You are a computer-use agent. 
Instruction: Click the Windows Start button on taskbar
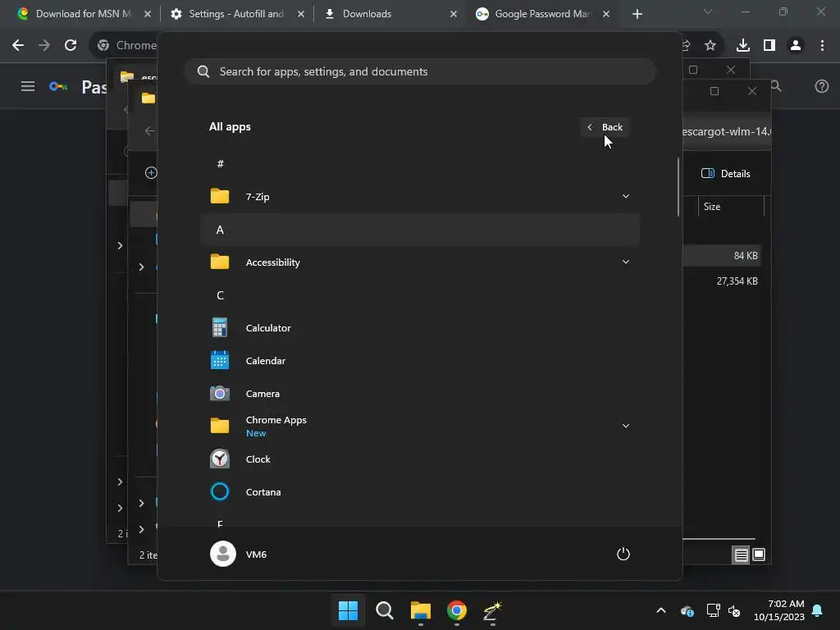348,610
